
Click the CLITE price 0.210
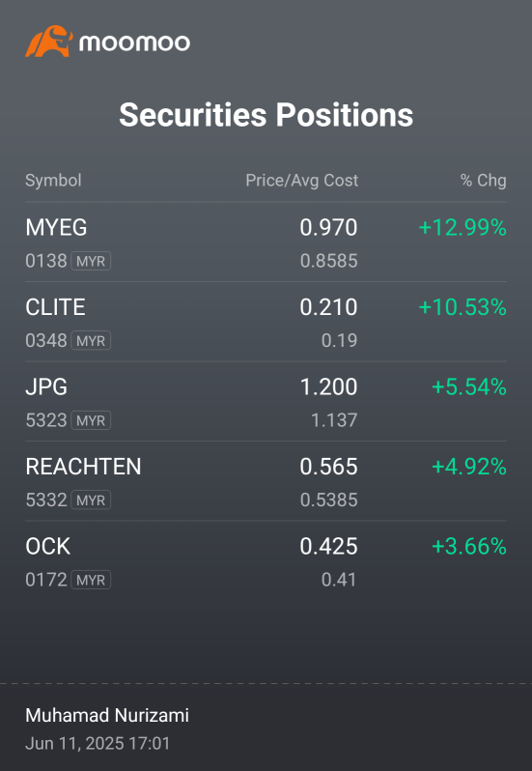pos(328,307)
